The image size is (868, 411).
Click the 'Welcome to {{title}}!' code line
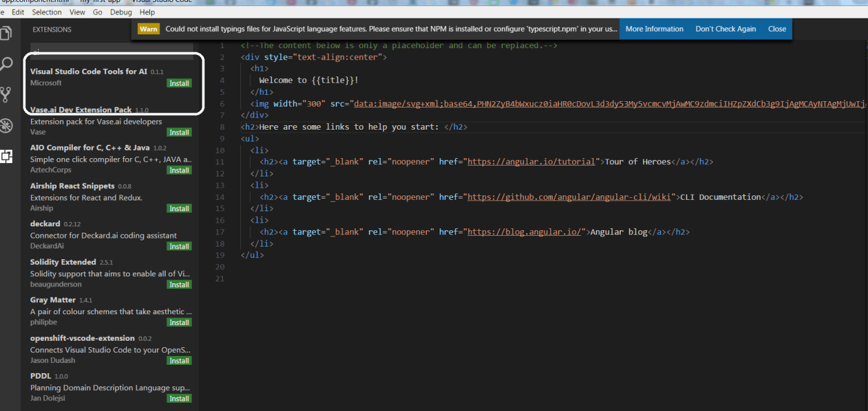309,80
